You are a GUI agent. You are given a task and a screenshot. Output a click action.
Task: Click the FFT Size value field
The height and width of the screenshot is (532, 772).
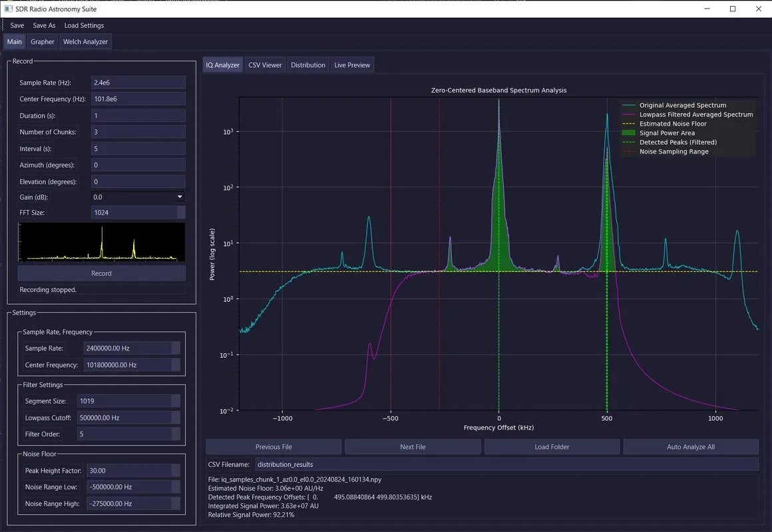(x=134, y=213)
